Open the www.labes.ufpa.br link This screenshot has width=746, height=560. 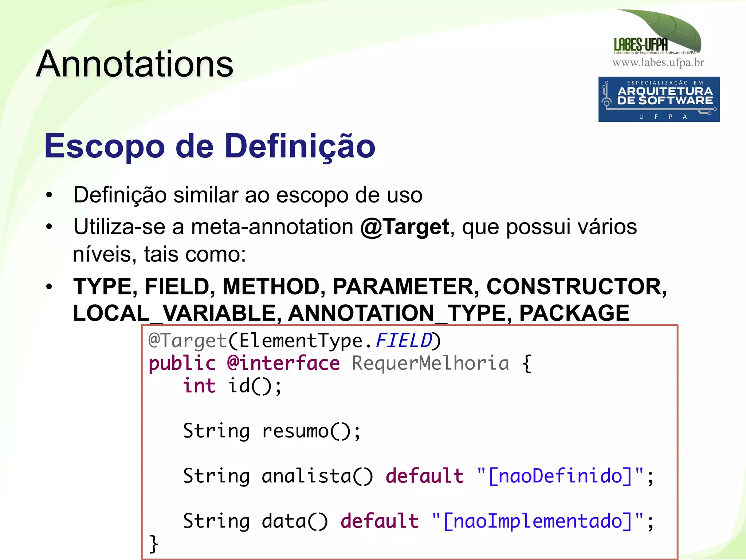point(658,63)
